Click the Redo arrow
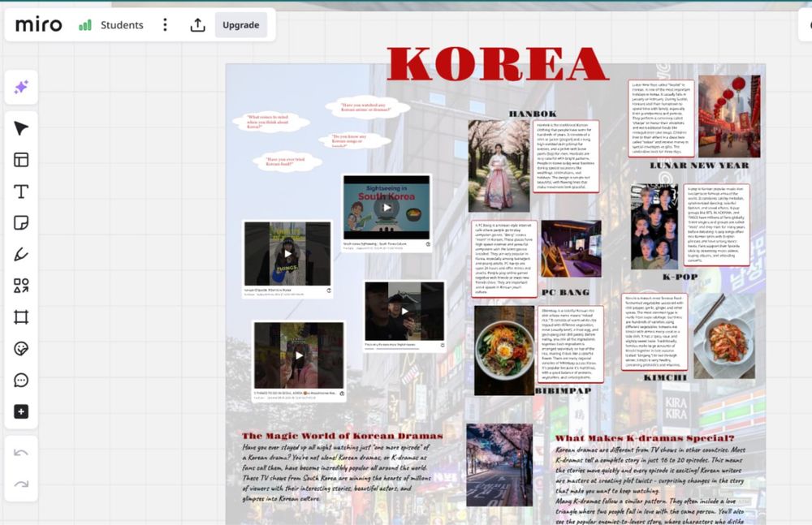 click(21, 484)
